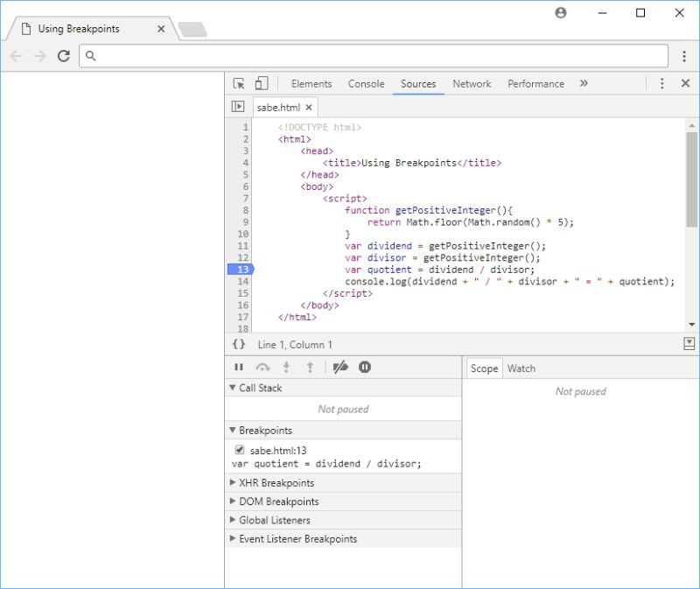
Task: Switch to the Console panel
Action: pos(366,83)
